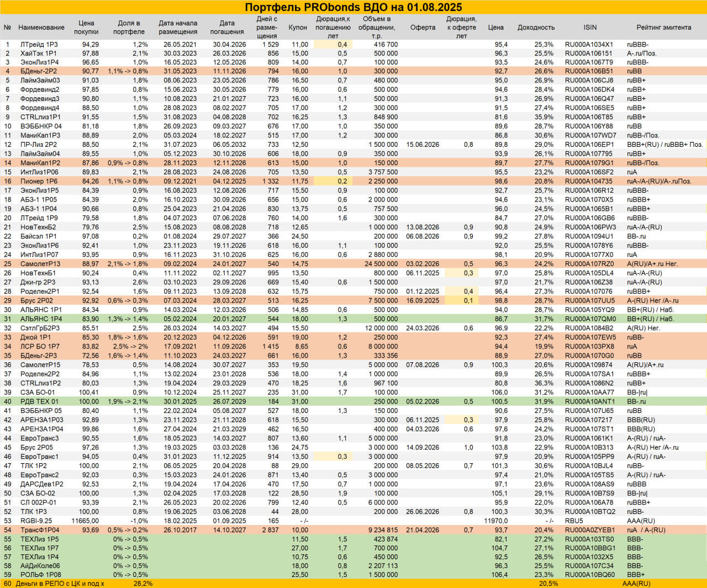Click the 'ISIN' column header
The width and height of the screenshot is (707, 588).
(x=590, y=28)
